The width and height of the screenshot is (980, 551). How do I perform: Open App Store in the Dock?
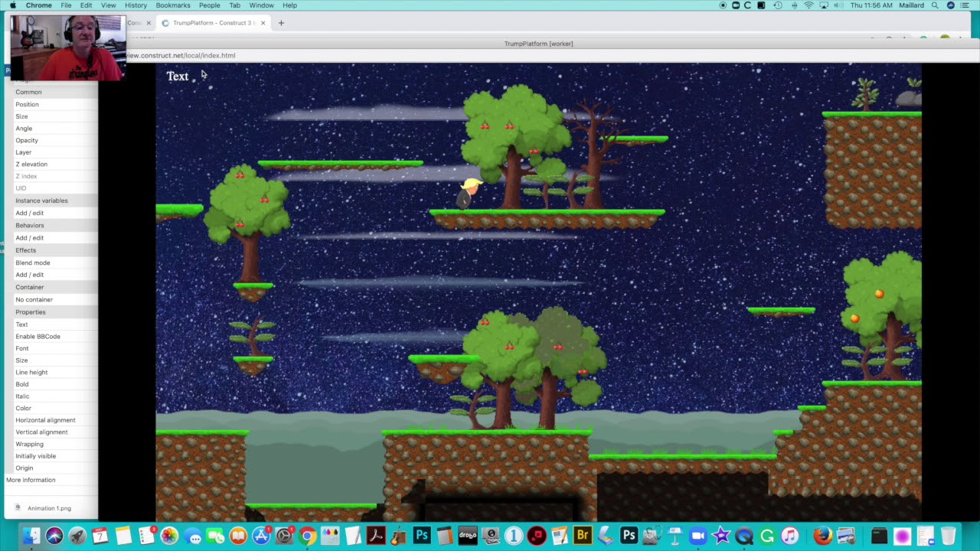point(261,536)
